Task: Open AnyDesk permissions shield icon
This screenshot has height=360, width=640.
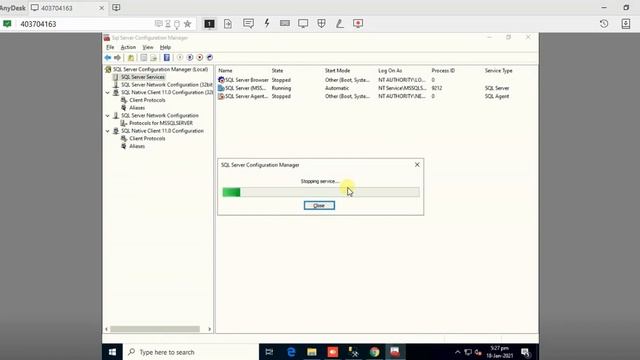Action: (322, 23)
